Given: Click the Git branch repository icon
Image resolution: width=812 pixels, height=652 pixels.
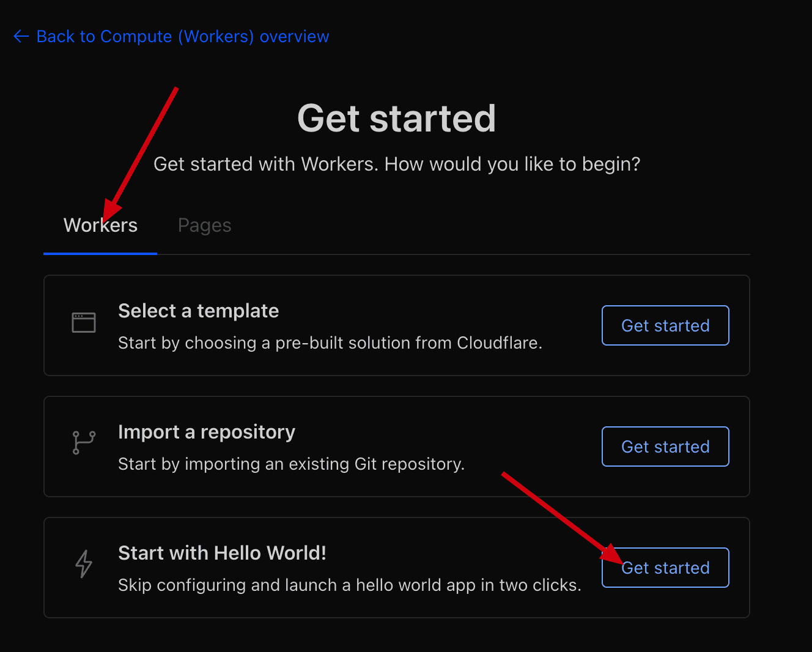Looking at the screenshot, I should (84, 442).
